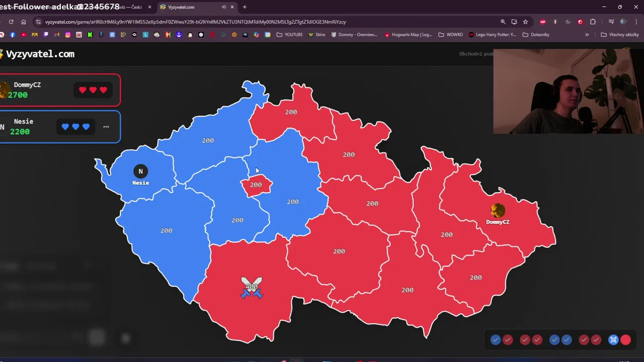Click the Obchodní link in the header

(476, 54)
